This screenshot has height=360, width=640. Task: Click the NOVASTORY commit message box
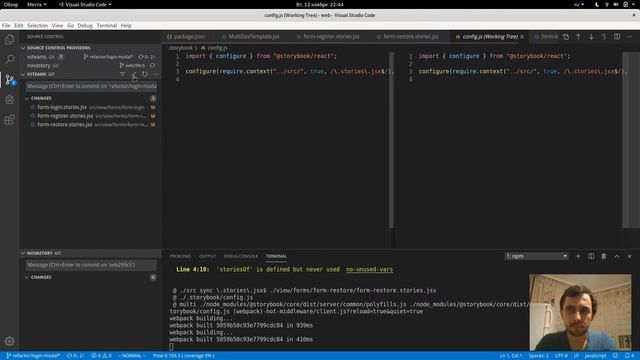(x=91, y=265)
